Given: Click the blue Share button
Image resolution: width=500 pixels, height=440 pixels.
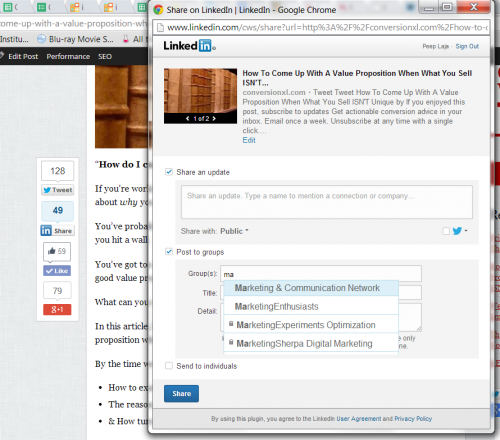Looking at the screenshot, I should (x=181, y=394).
